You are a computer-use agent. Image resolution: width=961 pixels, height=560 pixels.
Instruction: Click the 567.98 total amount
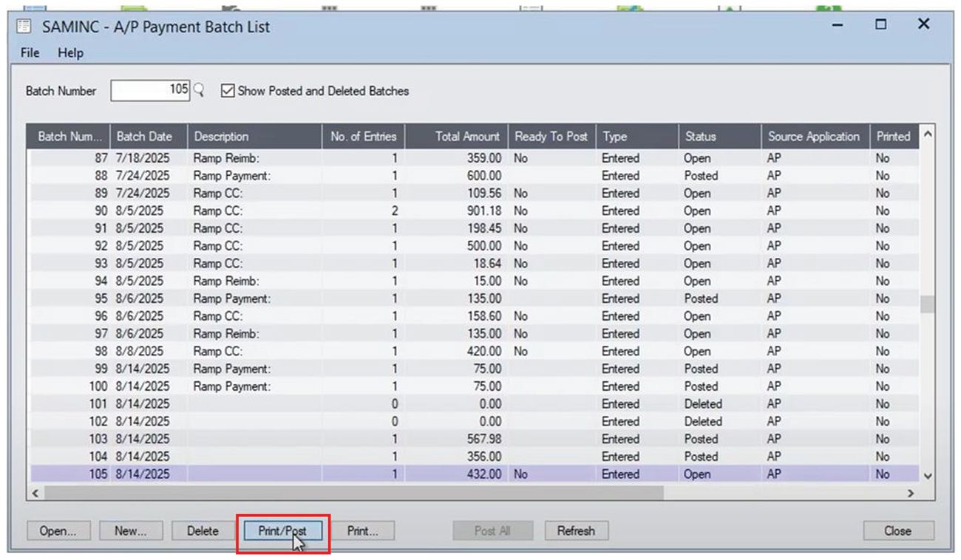pos(484,439)
